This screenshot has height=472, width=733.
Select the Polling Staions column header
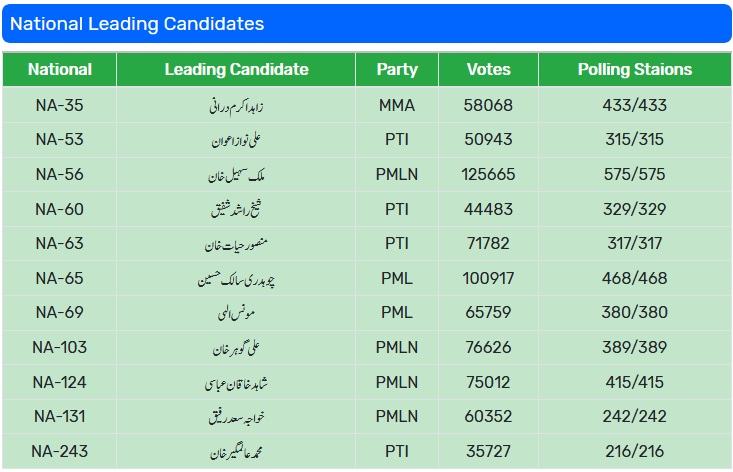(635, 69)
